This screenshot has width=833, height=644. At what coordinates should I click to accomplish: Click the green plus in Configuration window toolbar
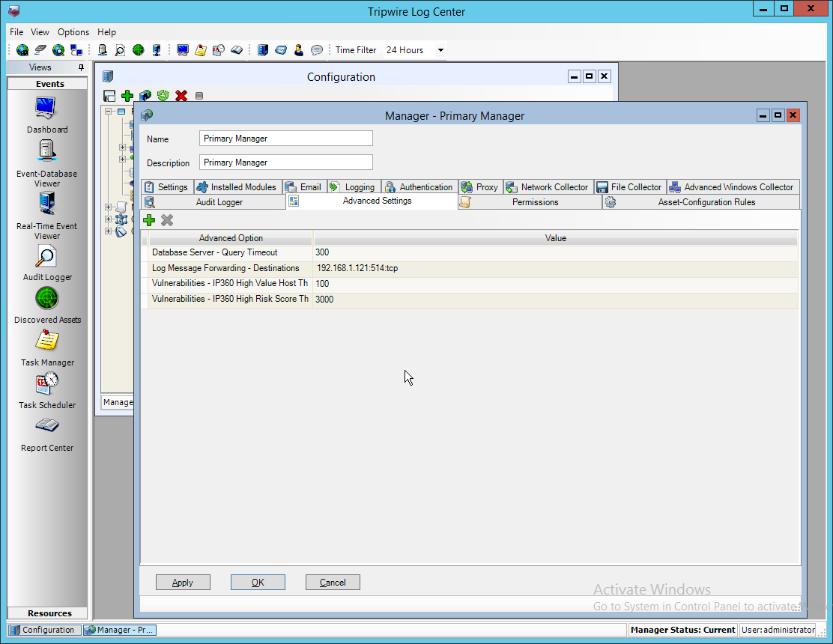pyautogui.click(x=127, y=96)
